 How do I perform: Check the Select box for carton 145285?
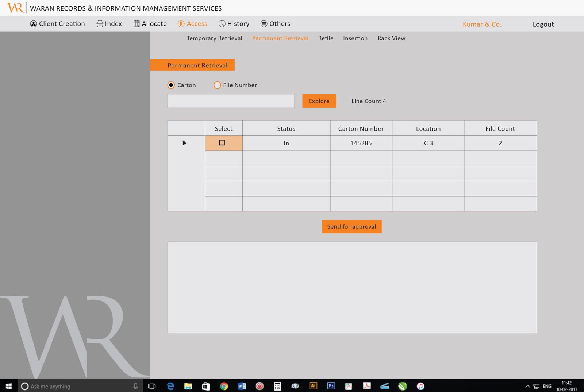coord(222,143)
